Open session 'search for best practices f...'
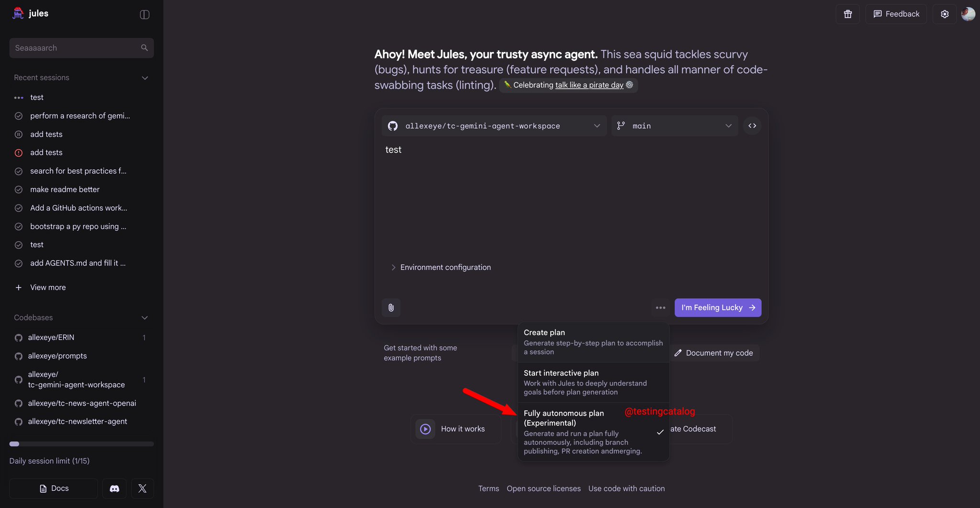Image resolution: width=980 pixels, height=508 pixels. [x=78, y=171]
